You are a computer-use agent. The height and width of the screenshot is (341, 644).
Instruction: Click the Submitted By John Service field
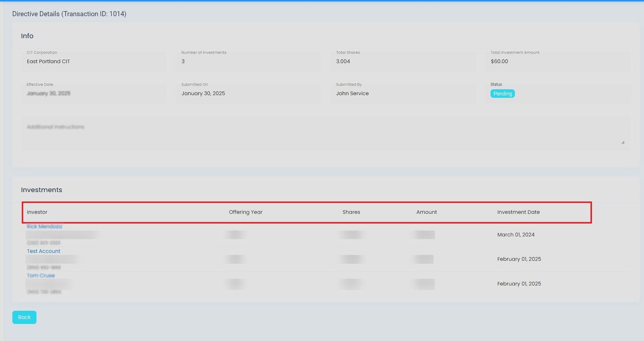[403, 93]
